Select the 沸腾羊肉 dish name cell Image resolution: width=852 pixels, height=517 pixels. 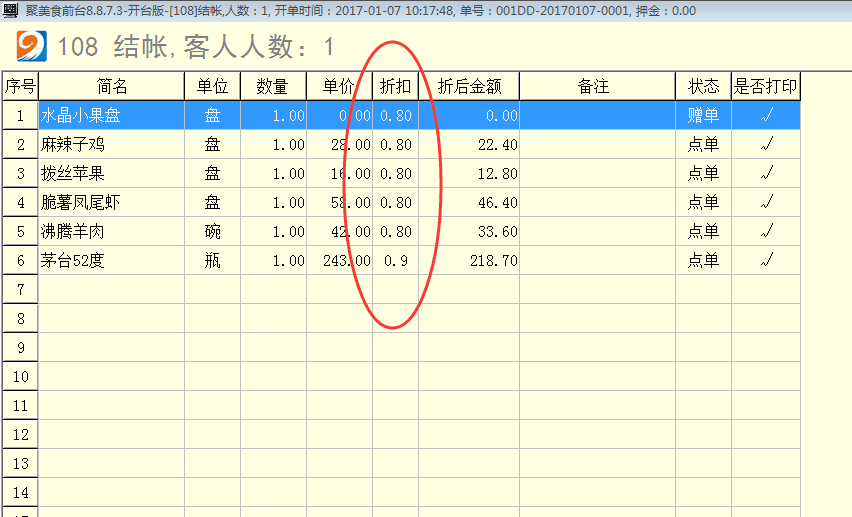pos(111,232)
